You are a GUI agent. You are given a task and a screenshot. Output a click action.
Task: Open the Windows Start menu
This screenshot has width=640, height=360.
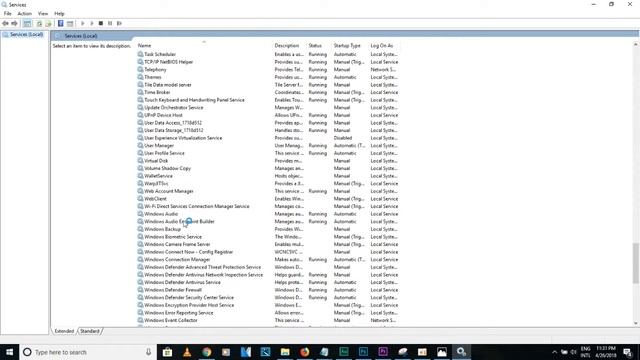point(9,352)
